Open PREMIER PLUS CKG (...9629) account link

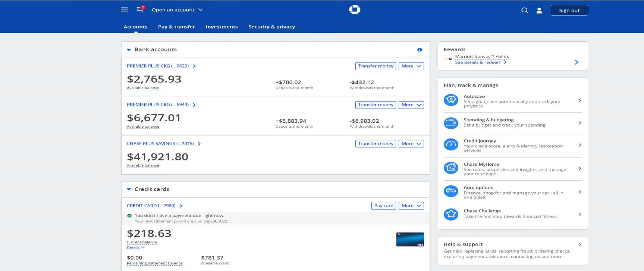pos(158,66)
